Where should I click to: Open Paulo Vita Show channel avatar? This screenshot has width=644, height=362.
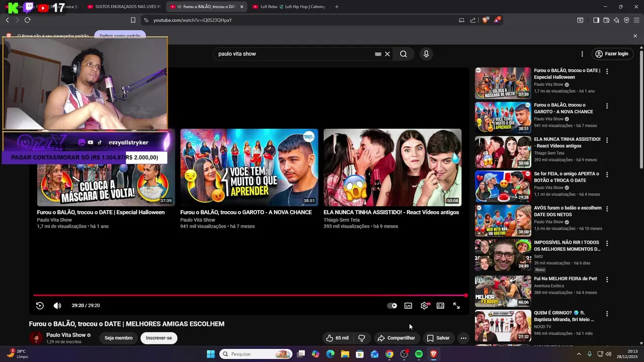36,338
